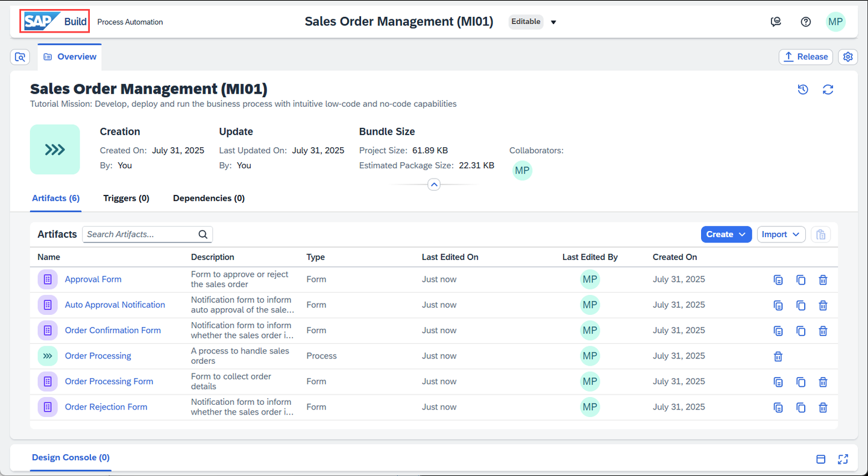View project version history clock icon
The width and height of the screenshot is (868, 476).
(x=803, y=89)
